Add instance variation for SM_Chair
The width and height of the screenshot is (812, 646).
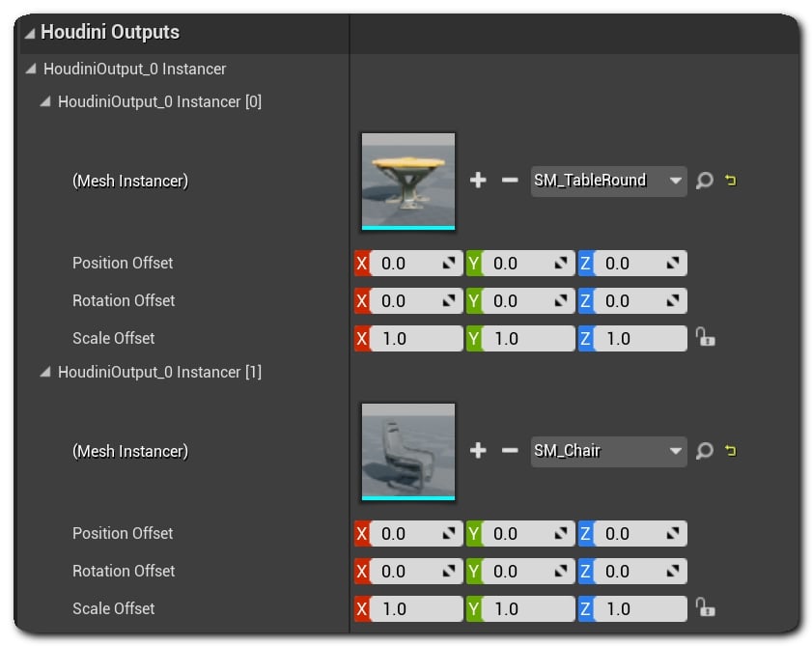coord(478,451)
